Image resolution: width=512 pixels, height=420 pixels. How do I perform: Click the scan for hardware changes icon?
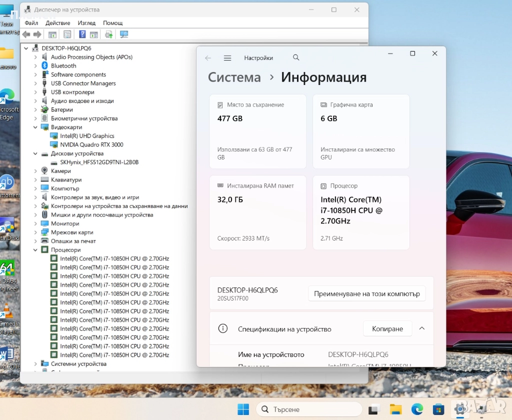(124, 34)
